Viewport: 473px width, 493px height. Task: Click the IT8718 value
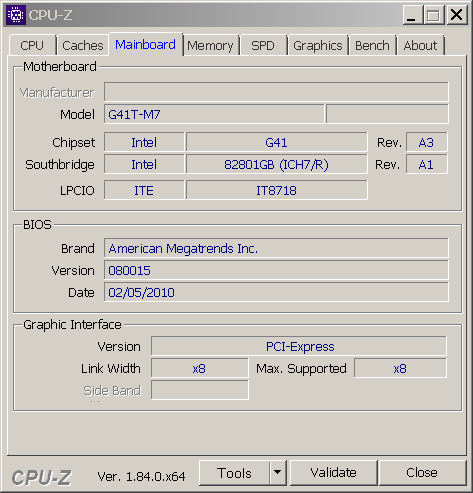pyautogui.click(x=277, y=191)
